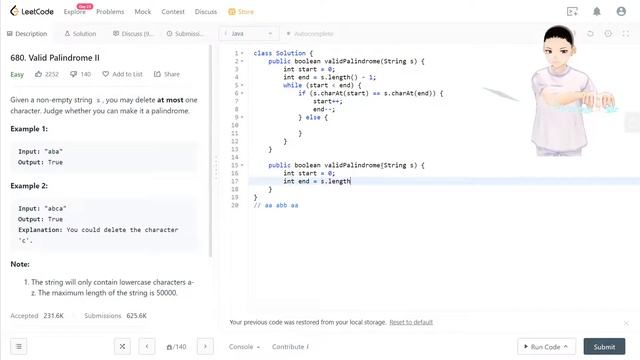
Task: Pick a random problem with shuffle icon
Action: 122,347
